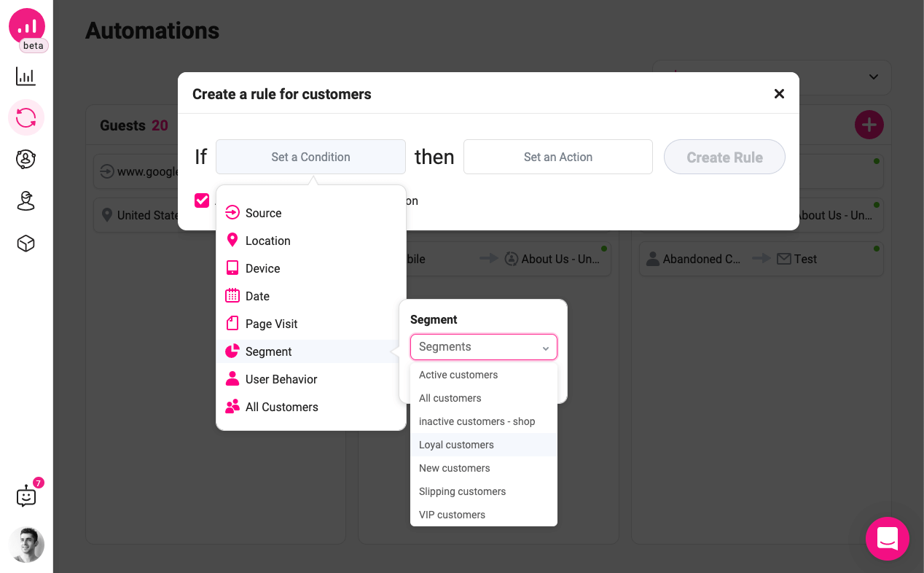924x573 pixels.
Task: Choose All customers segment option
Action: [484, 398]
